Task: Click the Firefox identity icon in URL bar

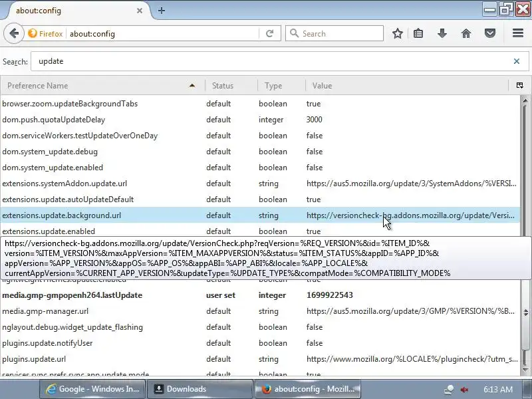Action: coord(33,34)
